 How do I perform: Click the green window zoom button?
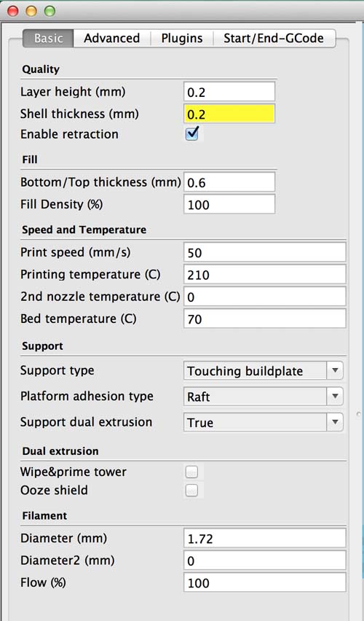[x=50, y=11]
